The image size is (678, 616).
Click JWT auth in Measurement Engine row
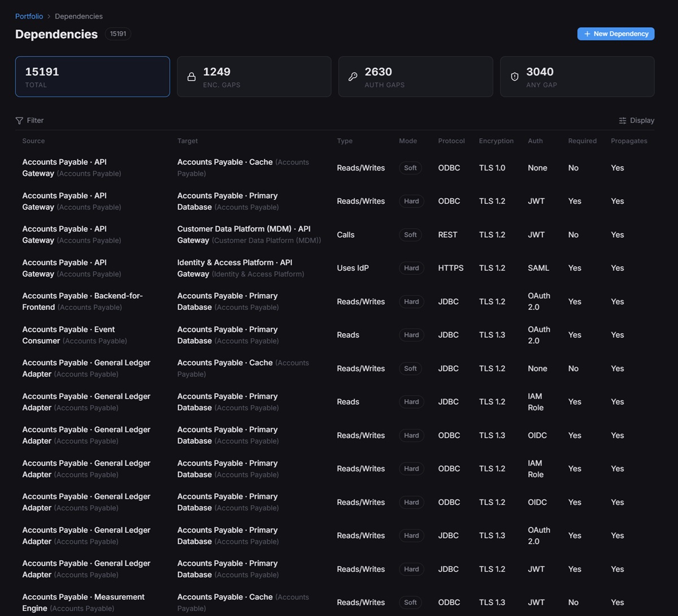pos(536,602)
